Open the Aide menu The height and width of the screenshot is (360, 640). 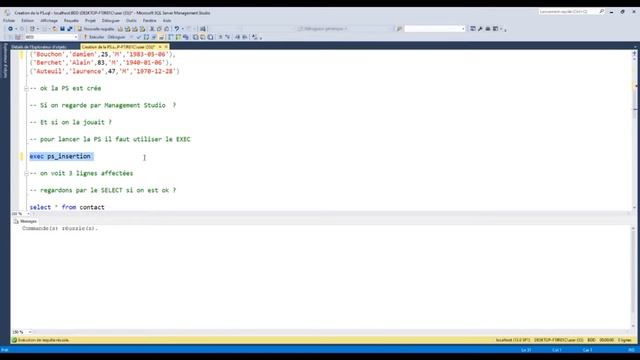pyautogui.click(x=167, y=20)
